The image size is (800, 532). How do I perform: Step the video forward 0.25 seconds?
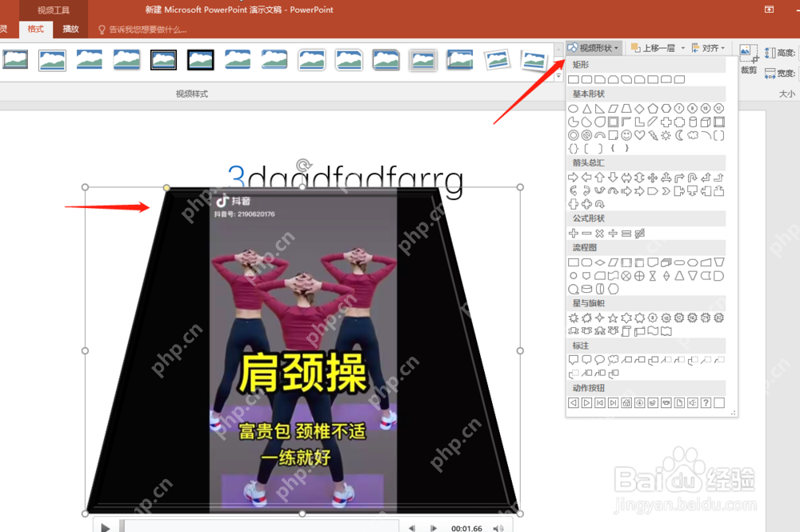point(433,528)
